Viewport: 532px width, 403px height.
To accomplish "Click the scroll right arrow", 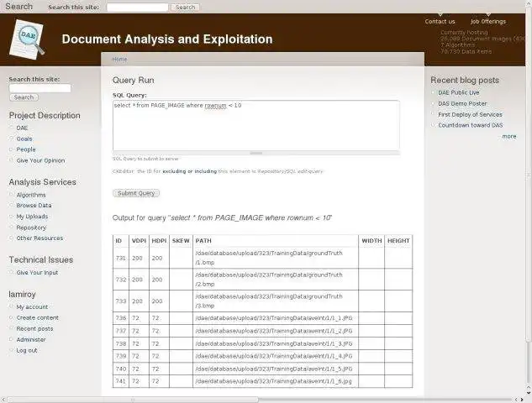I will tap(523, 400).
